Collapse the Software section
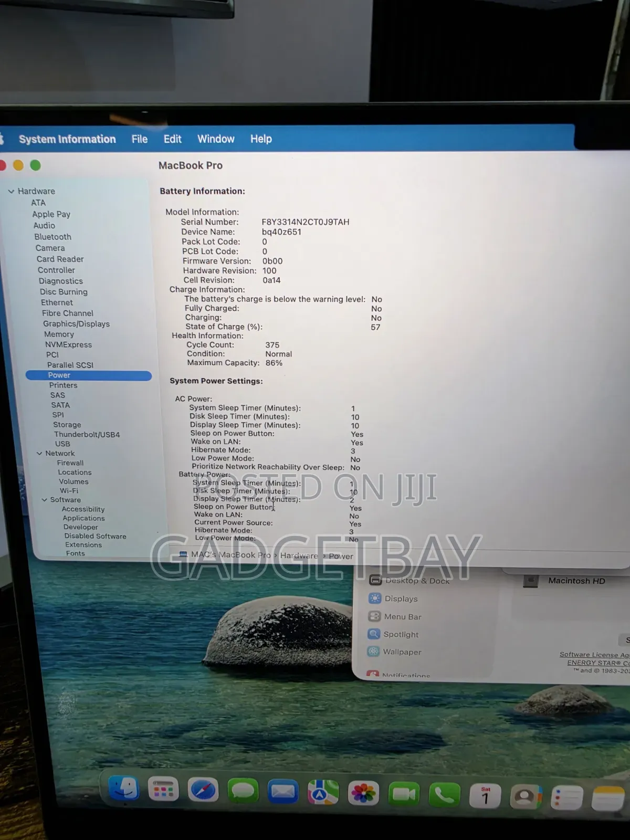 tap(44, 500)
